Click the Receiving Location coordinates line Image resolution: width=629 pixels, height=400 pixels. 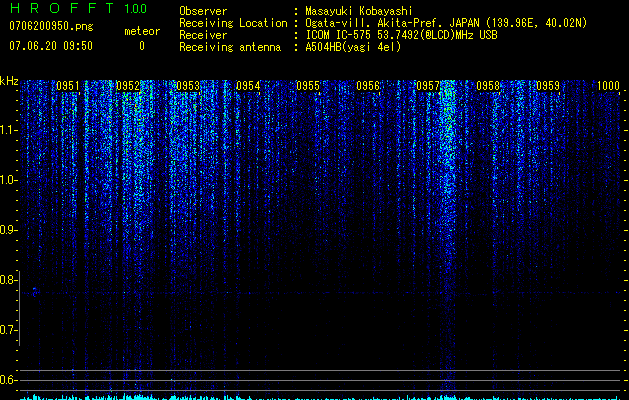coord(446,23)
